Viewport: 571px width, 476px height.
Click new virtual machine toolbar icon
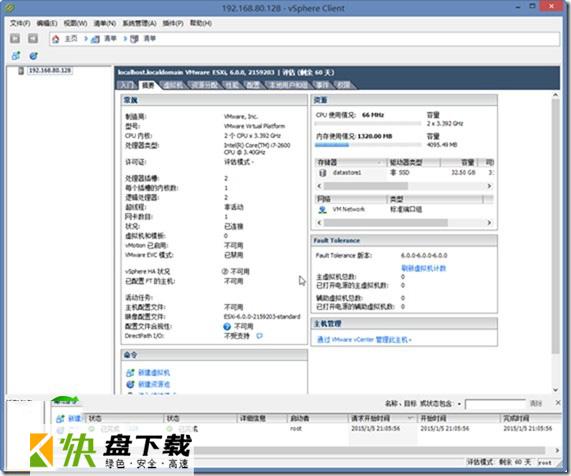(16, 56)
